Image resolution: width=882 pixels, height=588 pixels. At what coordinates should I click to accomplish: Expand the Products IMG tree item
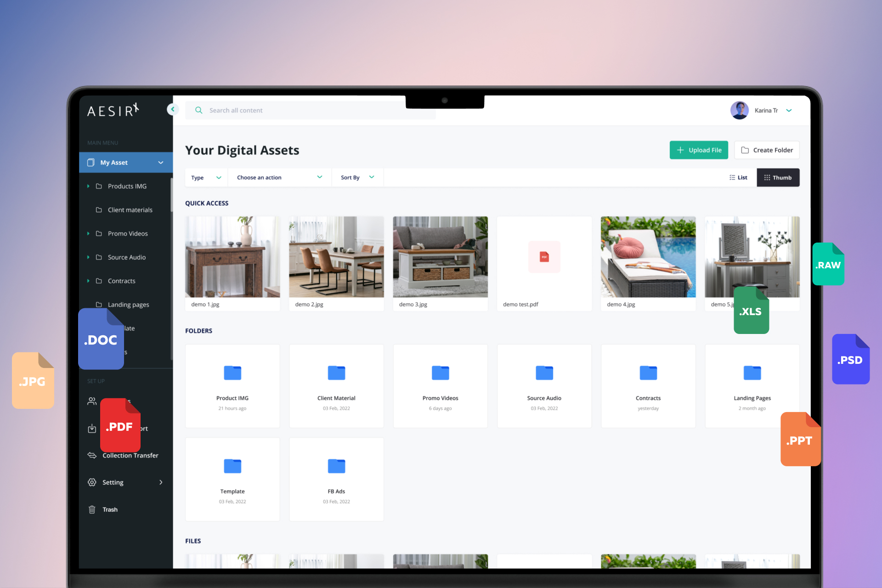click(x=88, y=186)
